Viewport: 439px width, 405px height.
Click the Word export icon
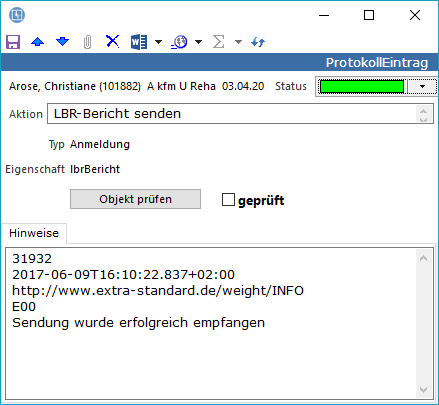point(139,42)
